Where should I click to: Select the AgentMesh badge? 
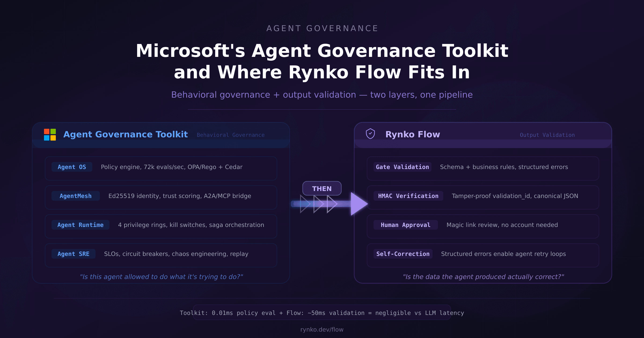point(75,196)
